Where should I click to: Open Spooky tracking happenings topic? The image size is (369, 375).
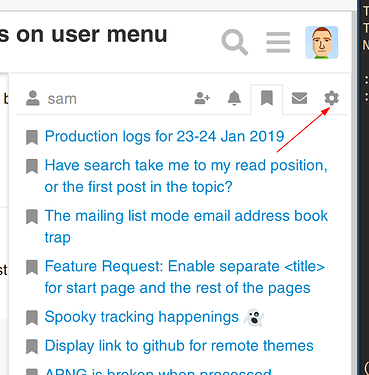click(x=154, y=317)
